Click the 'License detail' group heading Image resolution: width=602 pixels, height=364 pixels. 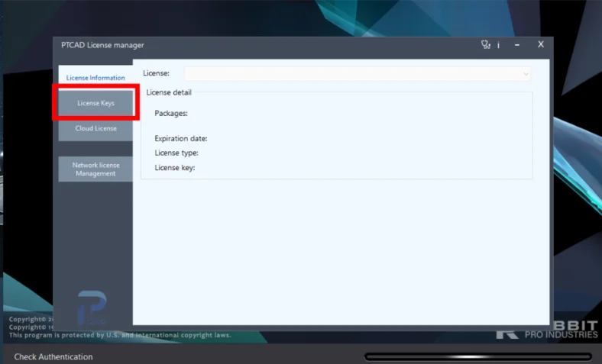[x=169, y=92]
